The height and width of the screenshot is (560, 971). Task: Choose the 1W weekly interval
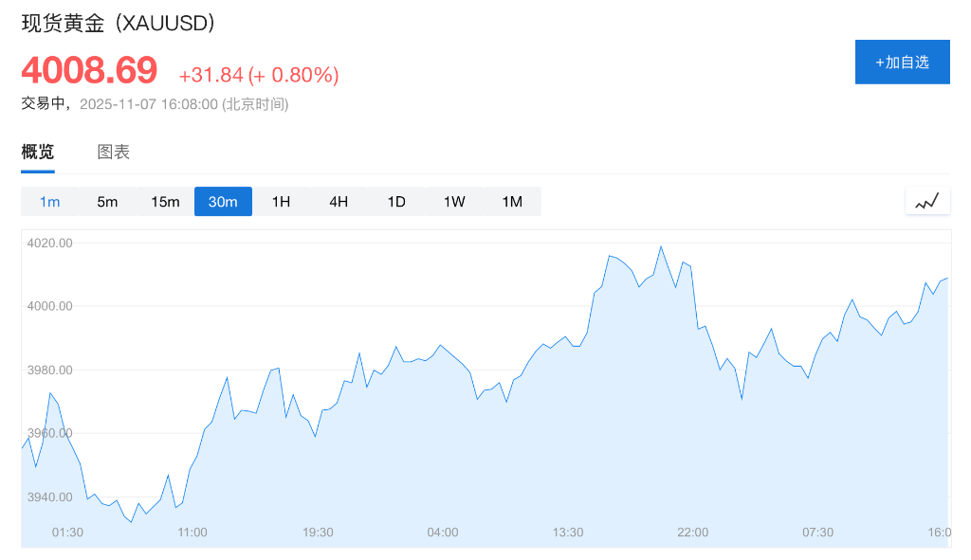pos(454,202)
